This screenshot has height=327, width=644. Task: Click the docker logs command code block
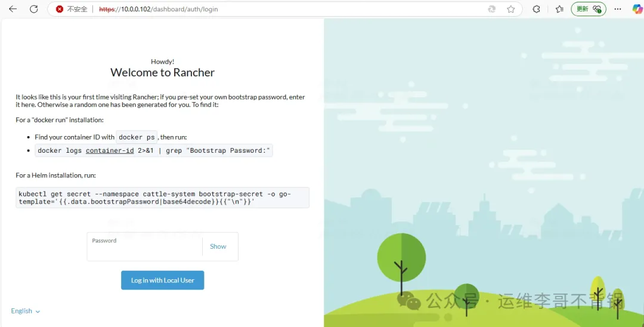(154, 150)
